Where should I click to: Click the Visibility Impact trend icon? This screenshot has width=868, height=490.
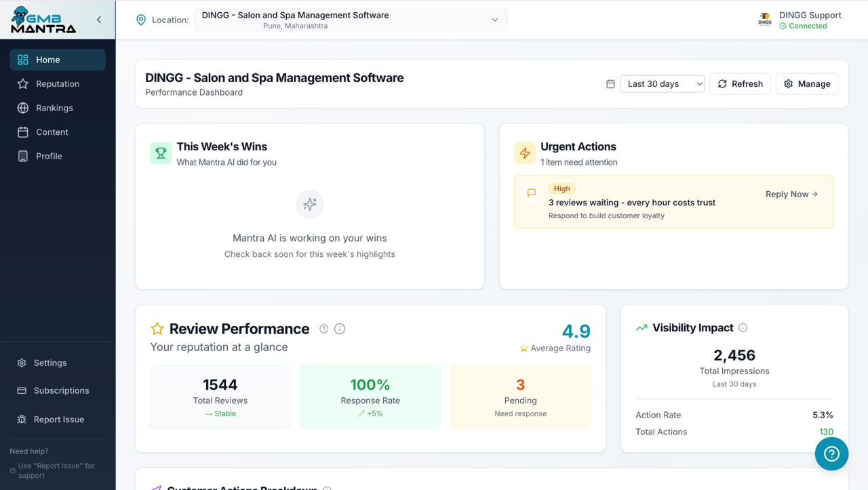642,328
